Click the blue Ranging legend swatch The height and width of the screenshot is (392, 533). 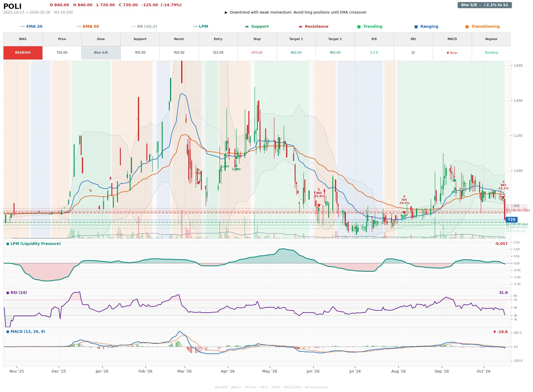tap(416, 27)
